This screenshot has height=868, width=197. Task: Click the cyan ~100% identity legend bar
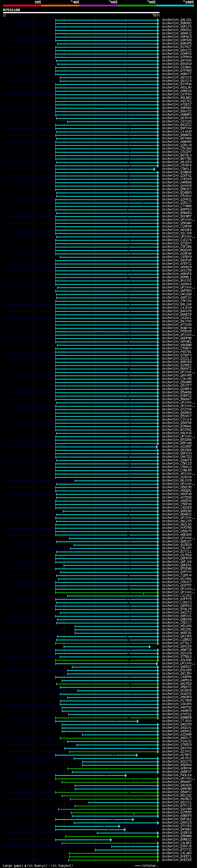(x=175, y=6)
